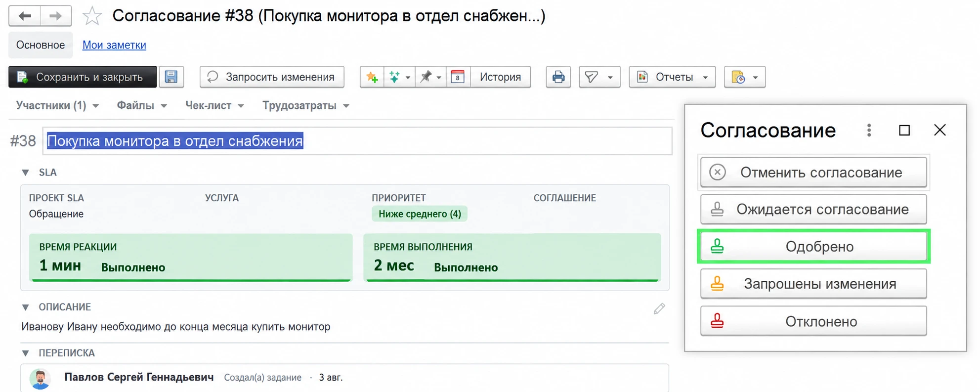Viewport: 980px width, 392px height.
Task: Edit the description with the pencil icon
Action: [x=659, y=309]
